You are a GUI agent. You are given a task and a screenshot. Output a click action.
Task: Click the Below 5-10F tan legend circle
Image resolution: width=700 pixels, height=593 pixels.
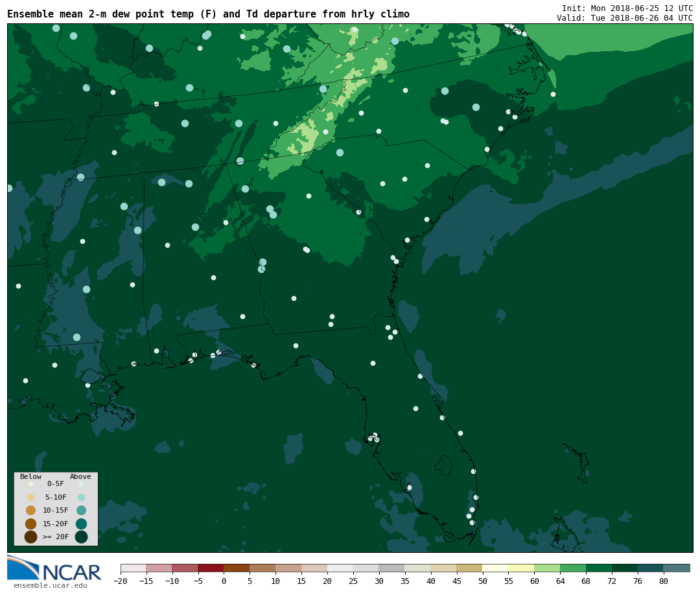(31, 498)
